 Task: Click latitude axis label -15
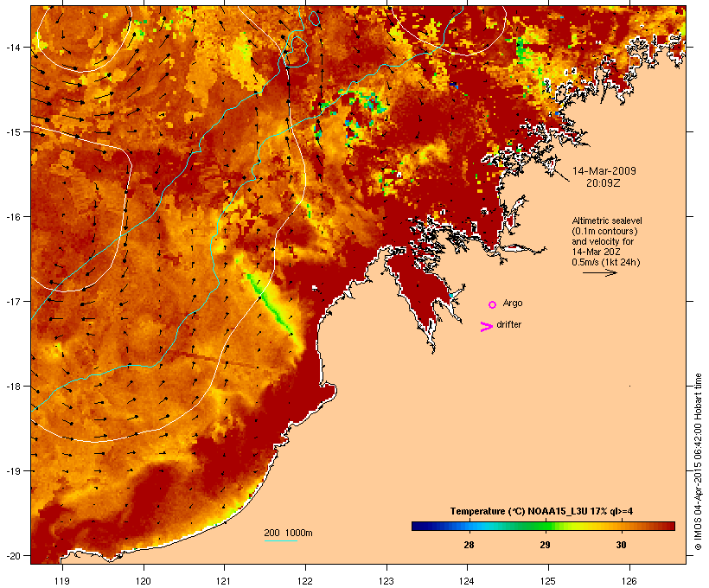click(x=13, y=132)
